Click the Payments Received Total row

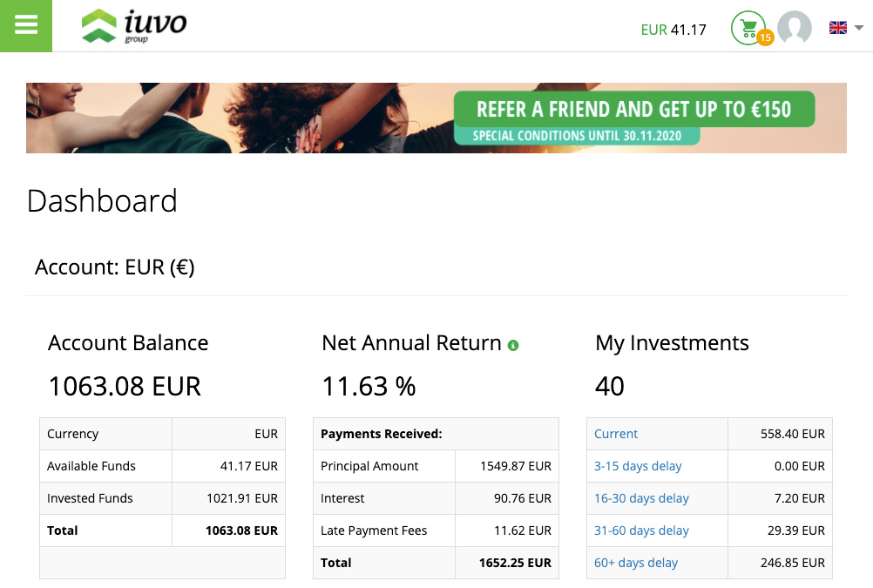[435, 563]
